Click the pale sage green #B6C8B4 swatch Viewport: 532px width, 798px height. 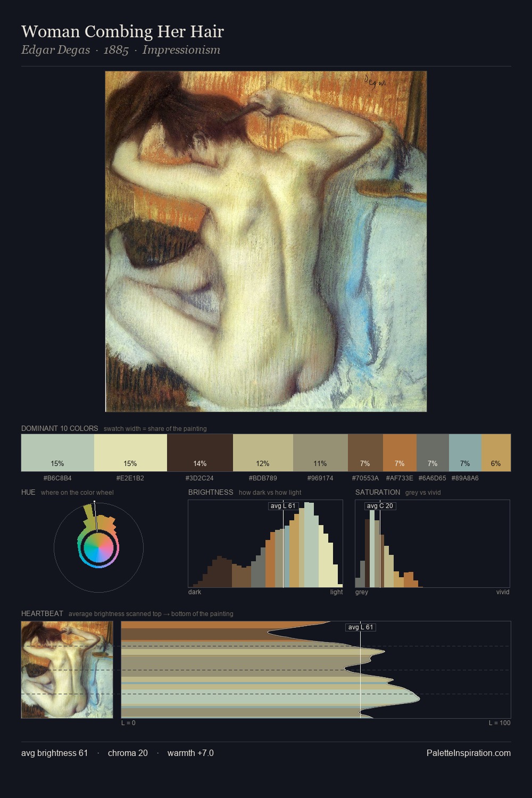[x=57, y=453]
